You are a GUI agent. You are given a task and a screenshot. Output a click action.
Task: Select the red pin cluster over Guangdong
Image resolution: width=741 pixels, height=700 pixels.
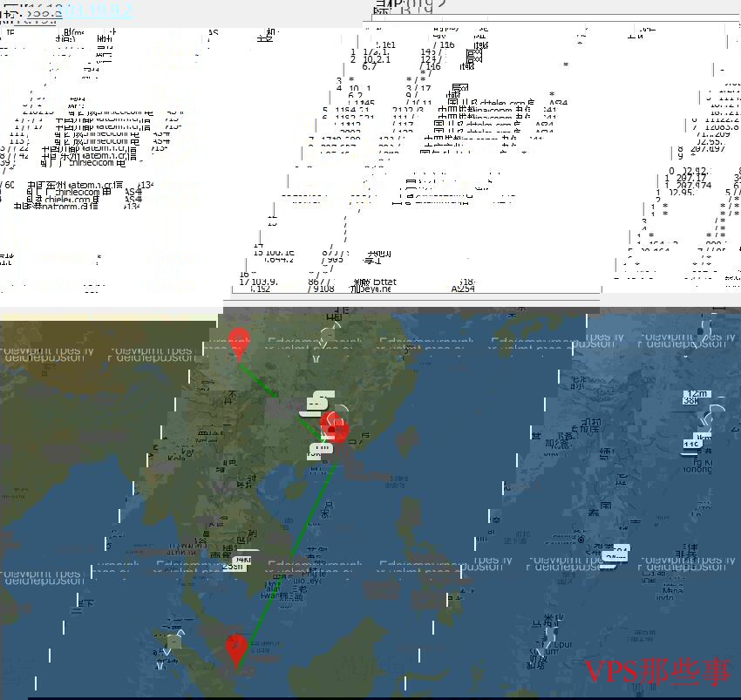coord(334,427)
